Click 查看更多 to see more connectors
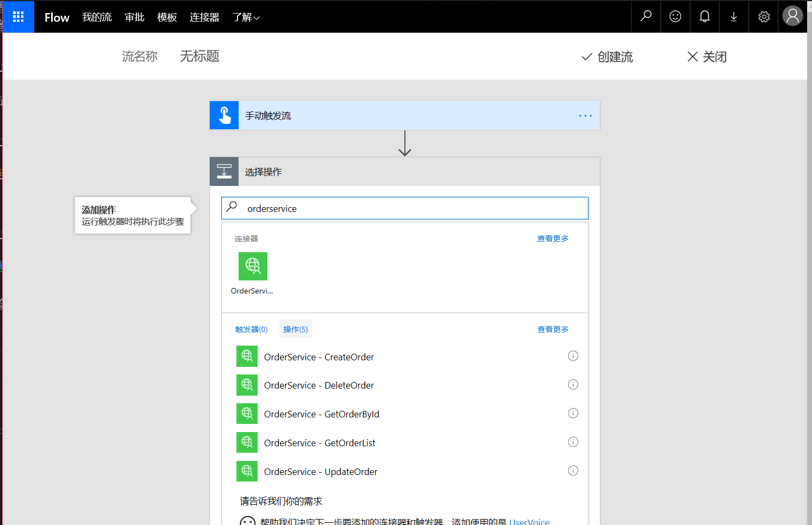 click(x=552, y=238)
